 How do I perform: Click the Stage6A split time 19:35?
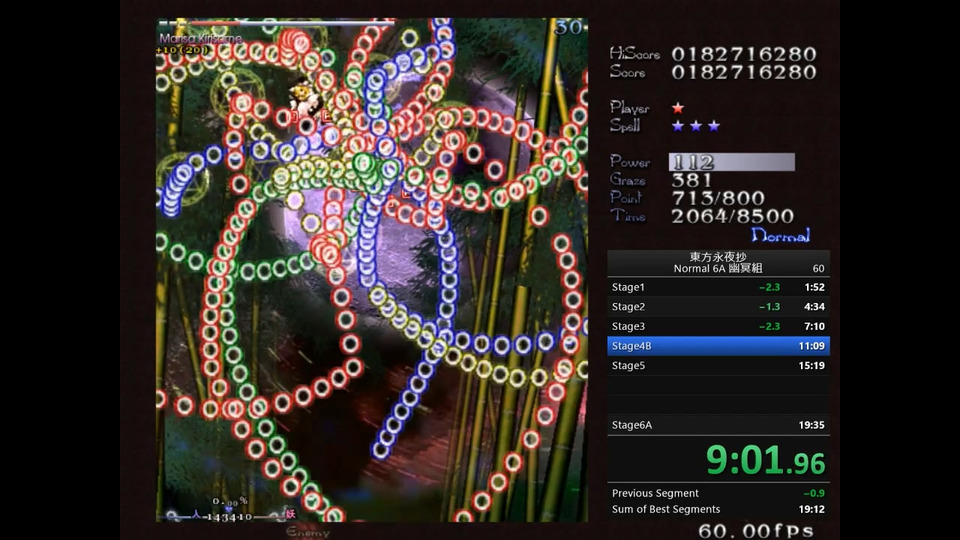point(812,425)
